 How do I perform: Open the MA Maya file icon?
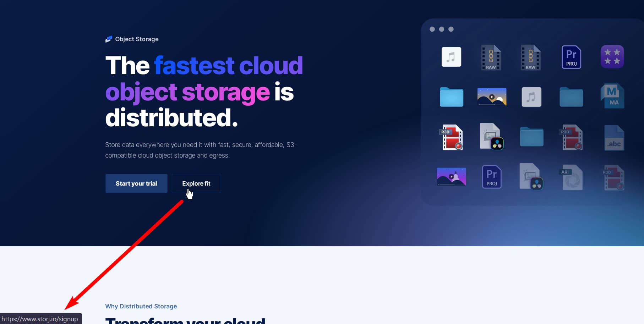coord(612,96)
